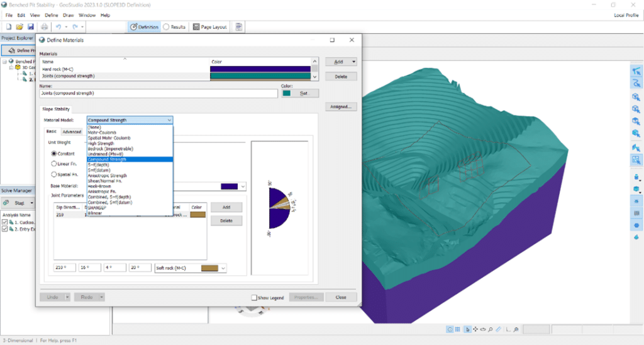Open the Soft rock (M-C) material dropdown
The image size is (644, 345).
[222, 268]
